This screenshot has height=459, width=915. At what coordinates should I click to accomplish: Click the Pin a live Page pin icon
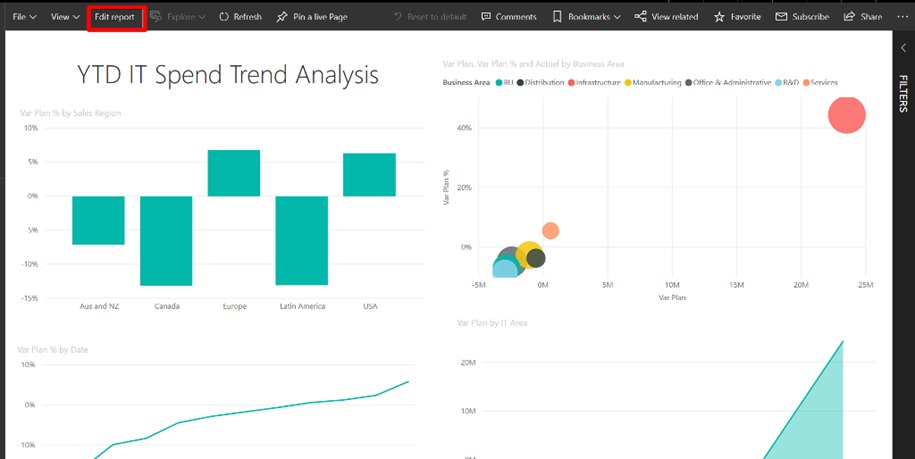click(282, 17)
